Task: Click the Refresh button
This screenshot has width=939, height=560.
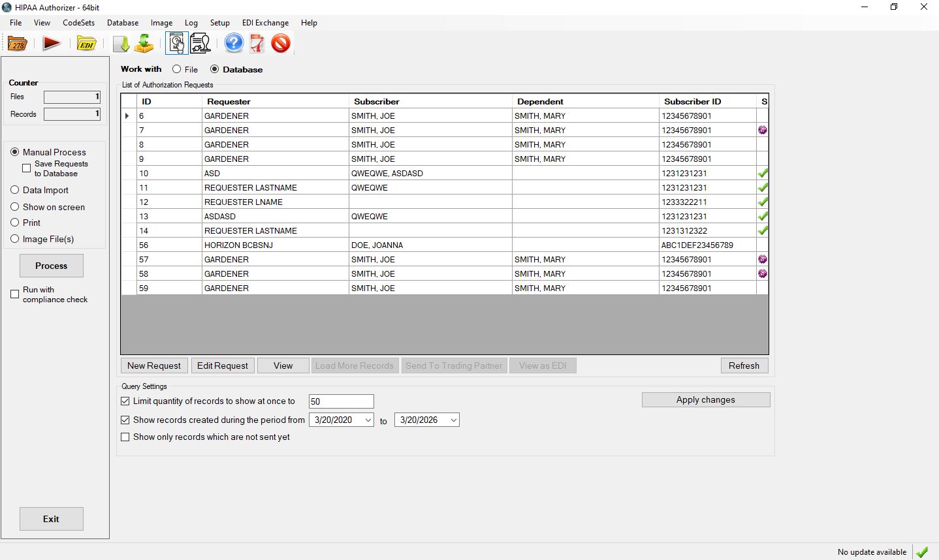Action: point(744,366)
